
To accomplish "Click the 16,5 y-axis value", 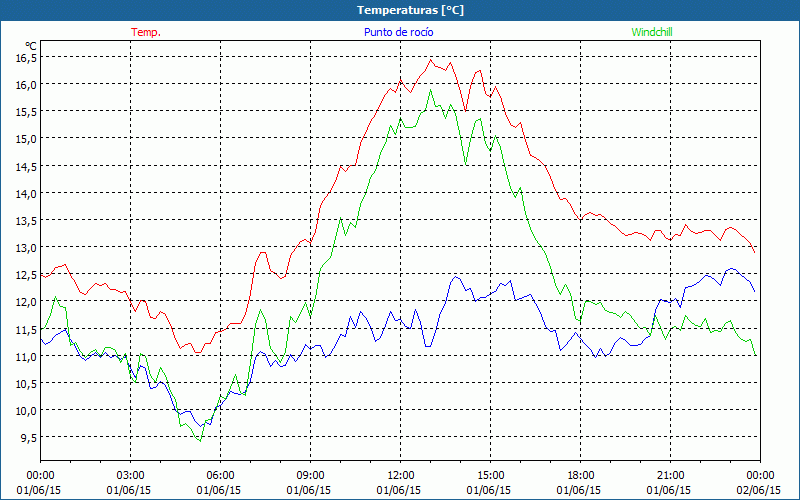I will click(27, 58).
